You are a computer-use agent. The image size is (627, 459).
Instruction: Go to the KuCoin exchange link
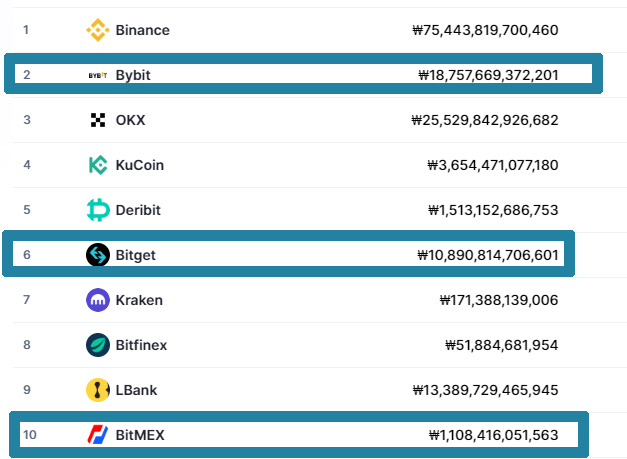pyautogui.click(x=140, y=165)
